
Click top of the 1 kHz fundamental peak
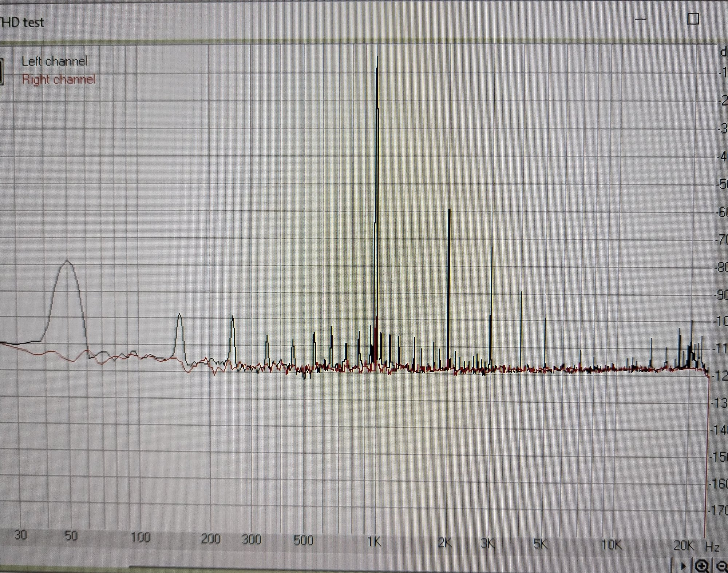377,57
